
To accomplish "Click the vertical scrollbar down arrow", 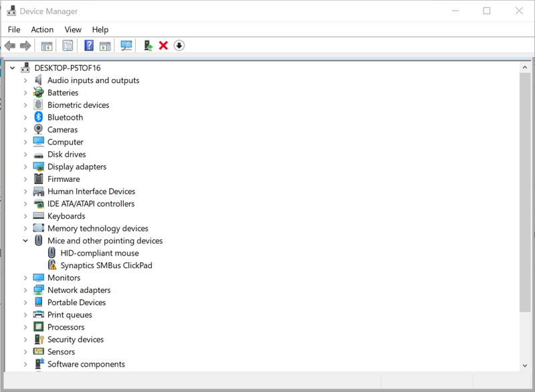I will tap(526, 365).
